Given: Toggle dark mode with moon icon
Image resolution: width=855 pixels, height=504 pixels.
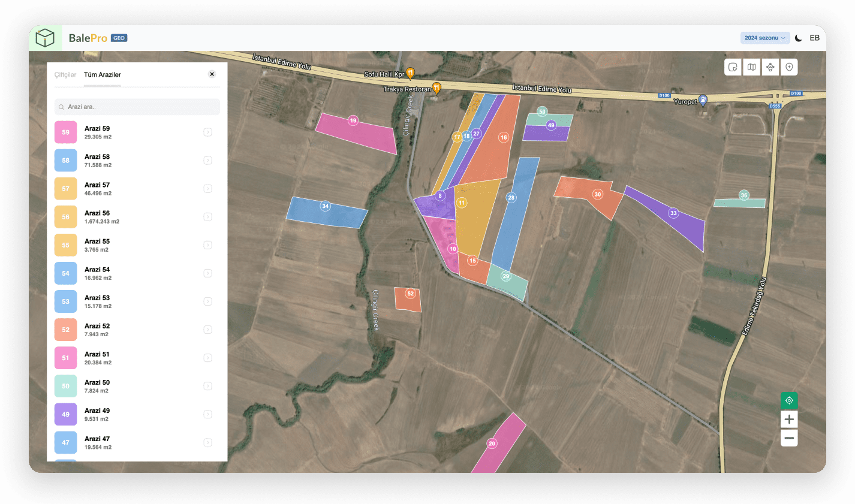Looking at the screenshot, I should 799,38.
